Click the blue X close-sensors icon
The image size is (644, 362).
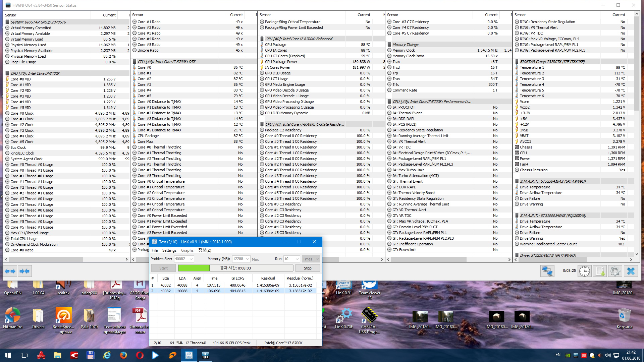[x=631, y=271]
